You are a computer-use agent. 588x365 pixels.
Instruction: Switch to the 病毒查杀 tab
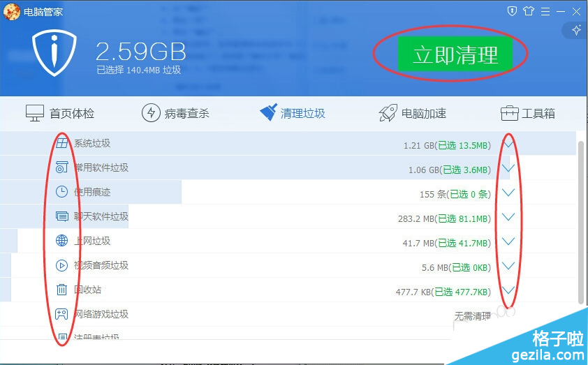[175, 113]
